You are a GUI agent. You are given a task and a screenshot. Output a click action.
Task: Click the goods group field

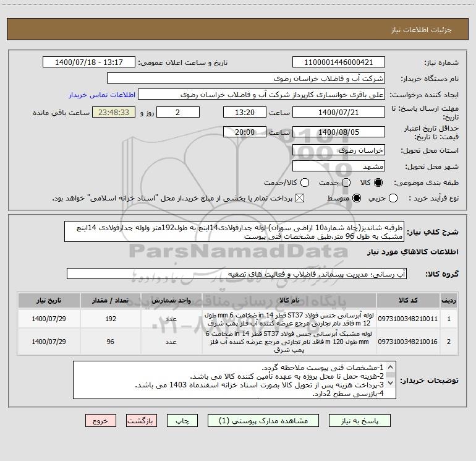(237, 274)
